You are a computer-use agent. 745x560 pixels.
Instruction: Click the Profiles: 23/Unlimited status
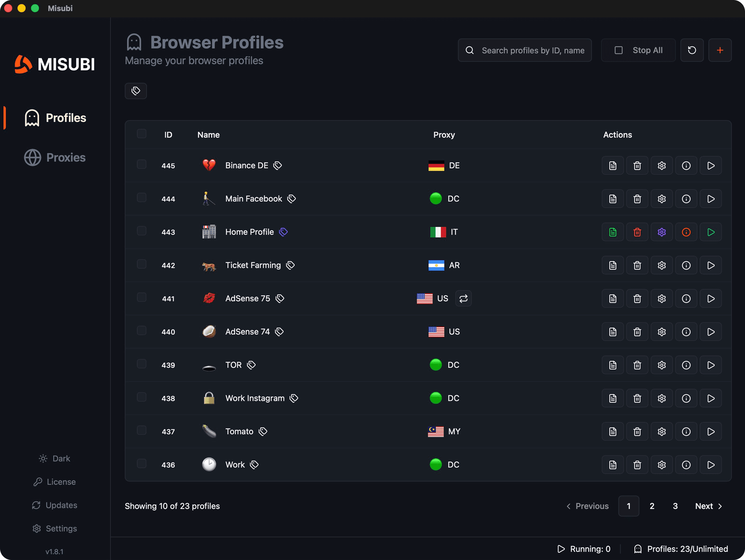click(x=681, y=549)
